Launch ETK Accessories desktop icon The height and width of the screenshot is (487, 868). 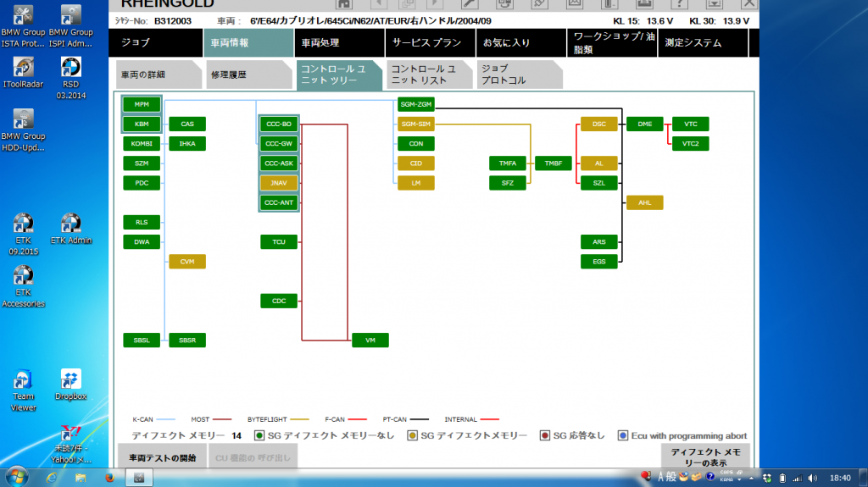coord(23,286)
